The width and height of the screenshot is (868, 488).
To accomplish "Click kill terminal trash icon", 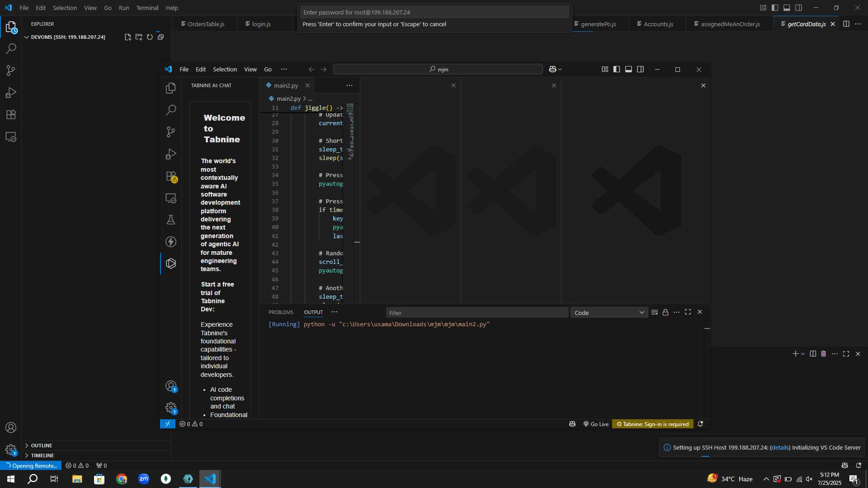I will pos(824,354).
